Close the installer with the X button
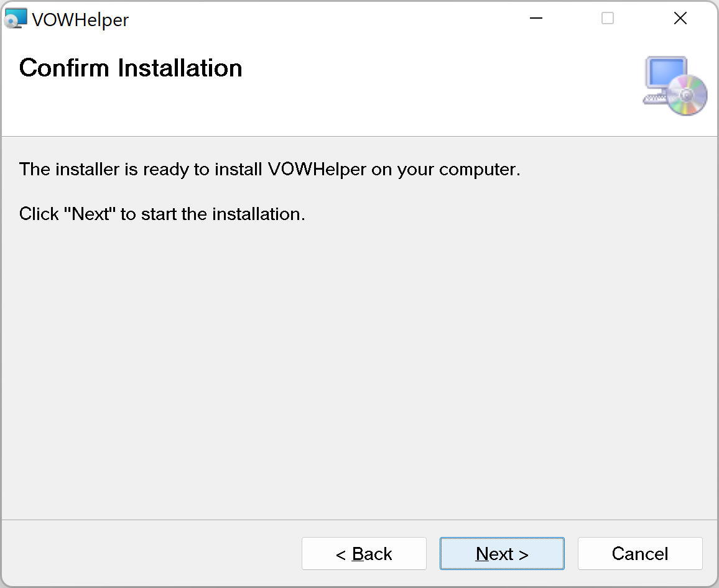Screen dimensions: 719x588 680,19
